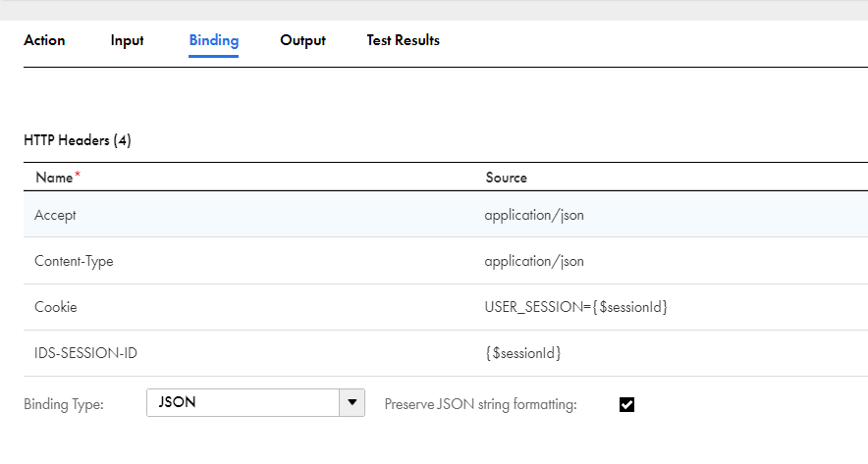Click the Source column header

[507, 178]
